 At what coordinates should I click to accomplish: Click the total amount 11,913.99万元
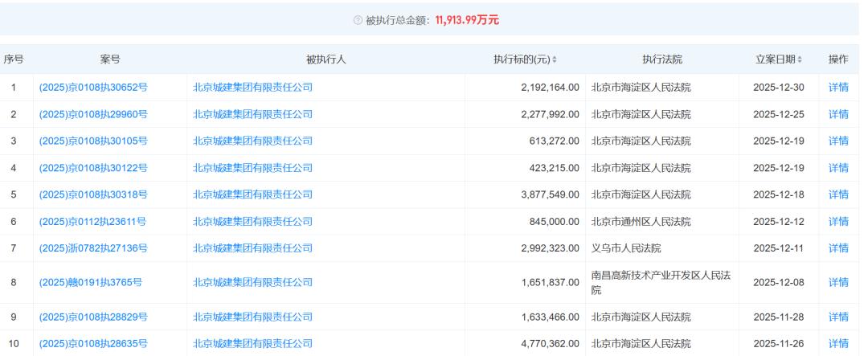pos(467,20)
